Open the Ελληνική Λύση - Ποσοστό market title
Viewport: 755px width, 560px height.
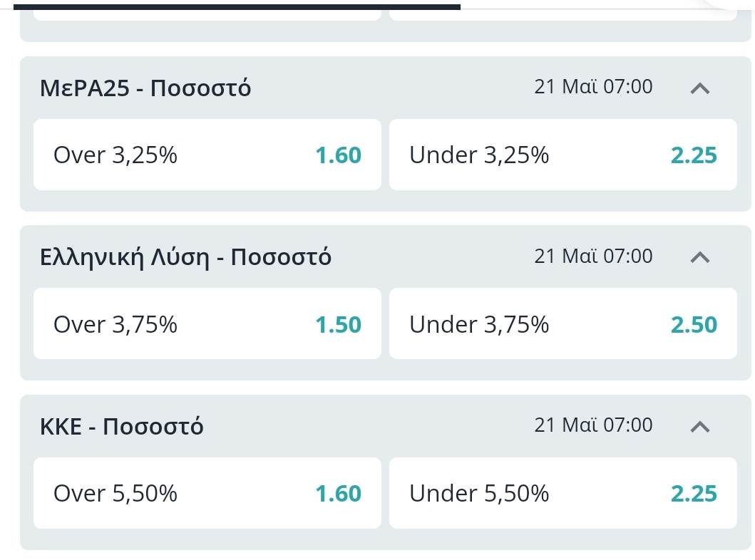tap(185, 257)
